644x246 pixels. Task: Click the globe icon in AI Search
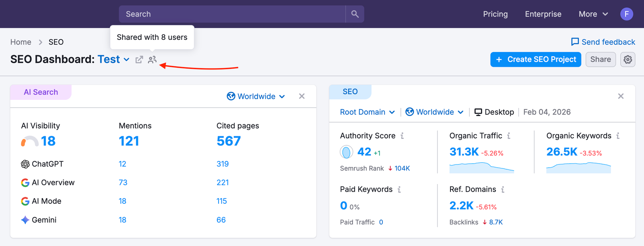231,96
